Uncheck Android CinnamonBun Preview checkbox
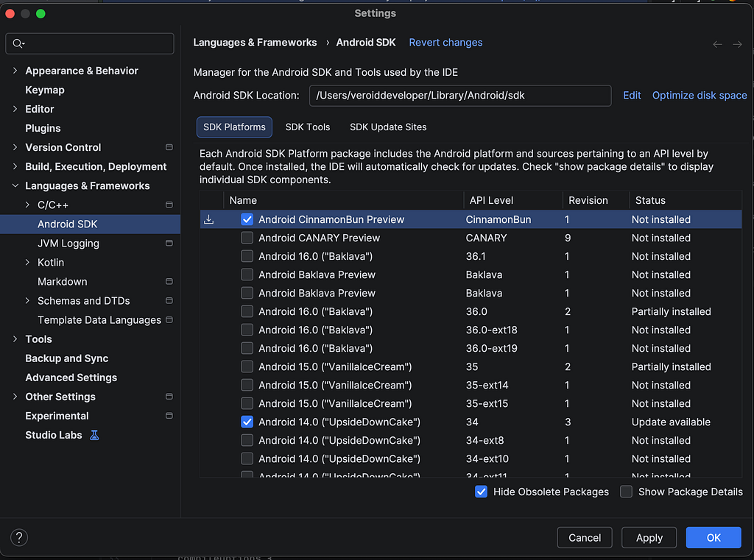Image resolution: width=754 pixels, height=560 pixels. (x=247, y=220)
